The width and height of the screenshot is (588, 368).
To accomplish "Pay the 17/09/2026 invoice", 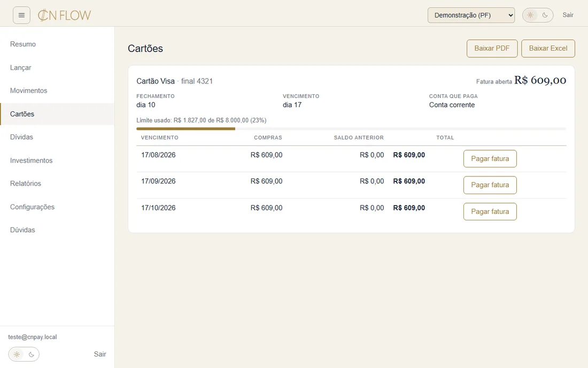I will coord(490,185).
